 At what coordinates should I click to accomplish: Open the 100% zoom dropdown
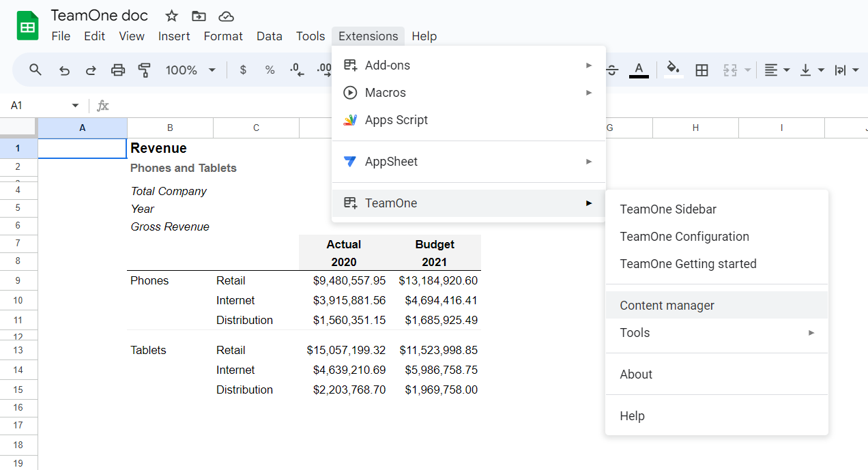(x=190, y=70)
